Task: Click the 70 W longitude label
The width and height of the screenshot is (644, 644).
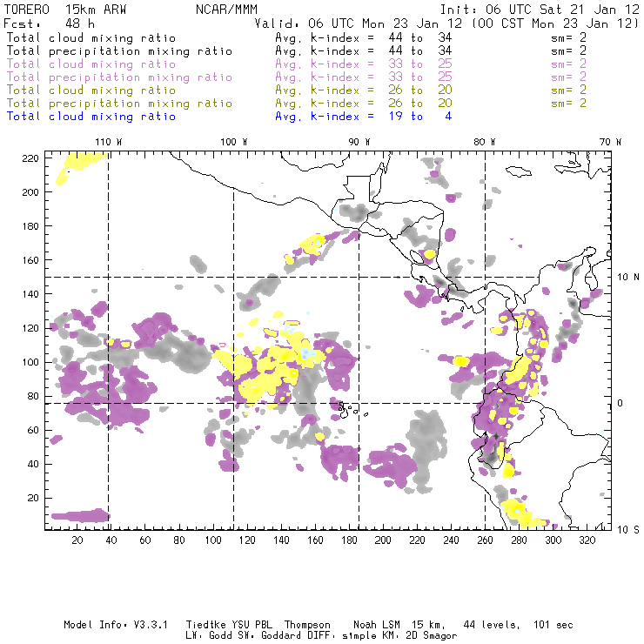Action: click(x=612, y=142)
